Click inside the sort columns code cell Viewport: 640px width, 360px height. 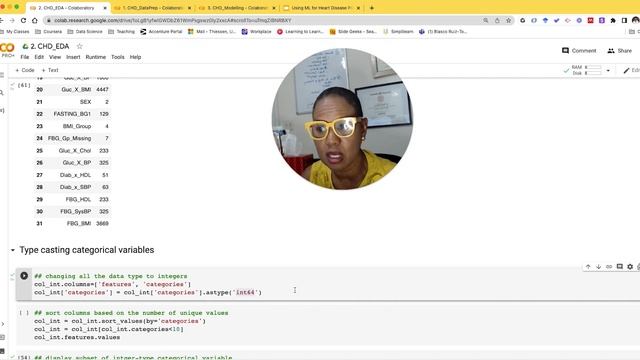(327, 325)
